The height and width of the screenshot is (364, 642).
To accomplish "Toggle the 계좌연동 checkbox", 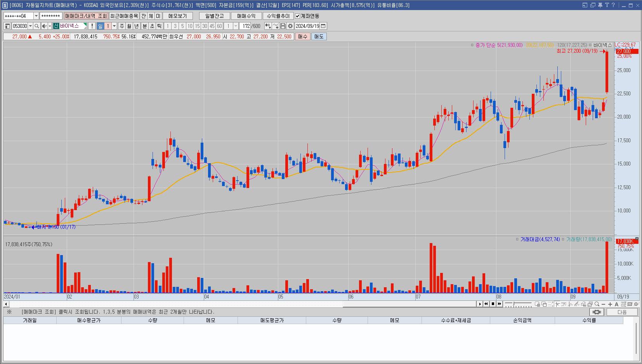I will pyautogui.click(x=298, y=16).
